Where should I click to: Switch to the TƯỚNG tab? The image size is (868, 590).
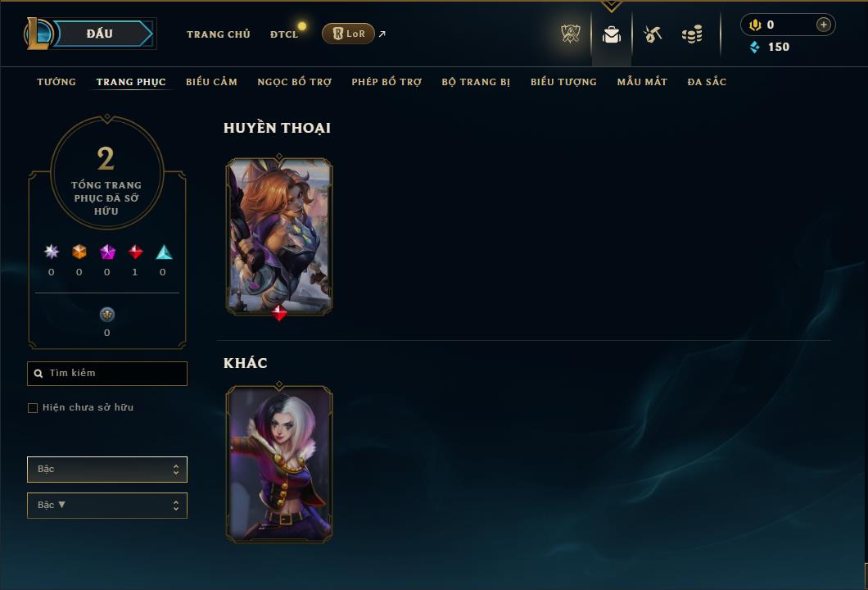57,82
